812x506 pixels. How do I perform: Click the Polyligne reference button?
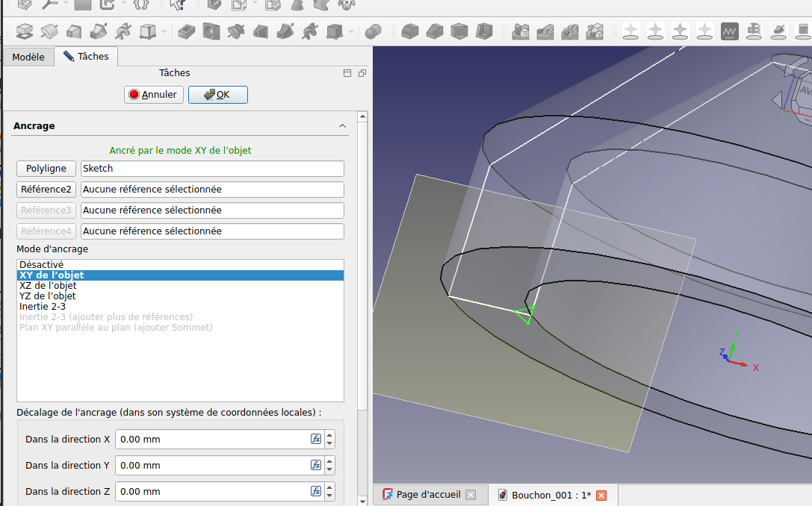pos(46,169)
